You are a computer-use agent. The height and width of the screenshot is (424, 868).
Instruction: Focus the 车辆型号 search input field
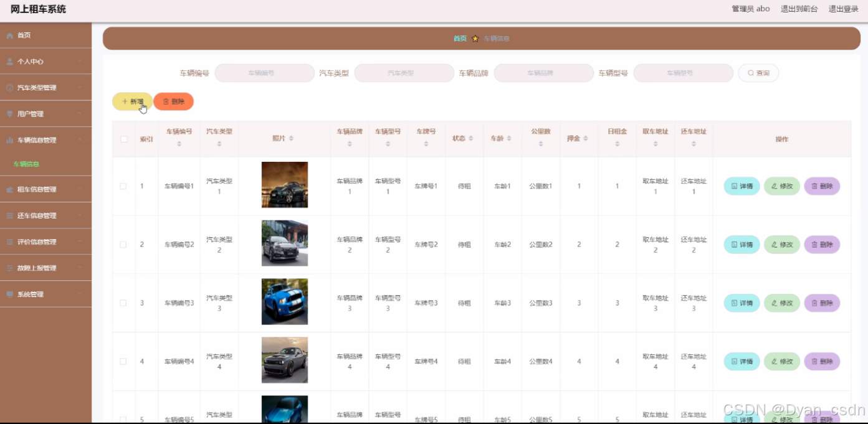pyautogui.click(x=684, y=73)
